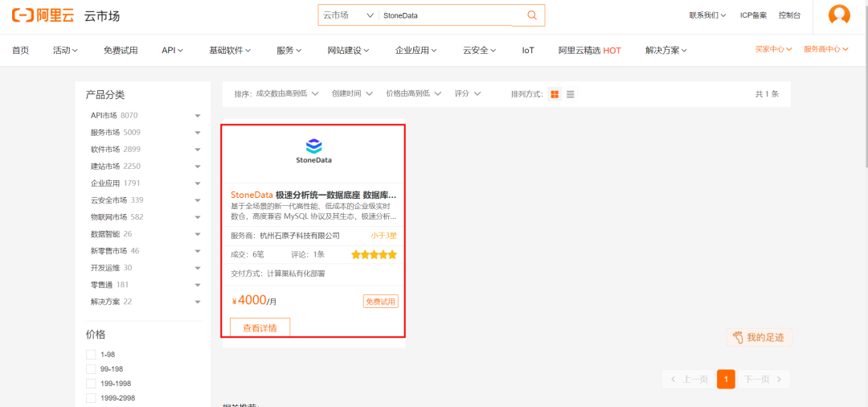Click the StoneData product logo
Image resolution: width=868 pixels, height=407 pixels.
pyautogui.click(x=314, y=152)
